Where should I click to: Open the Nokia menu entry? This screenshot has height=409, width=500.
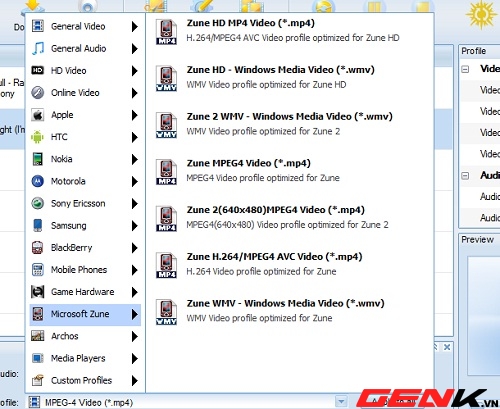click(x=85, y=159)
